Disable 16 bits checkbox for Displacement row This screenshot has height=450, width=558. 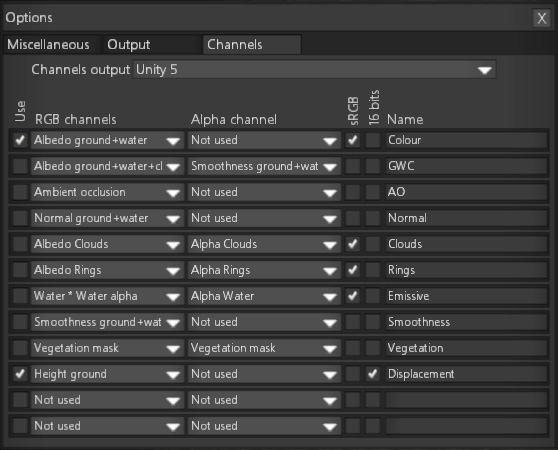pos(373,374)
